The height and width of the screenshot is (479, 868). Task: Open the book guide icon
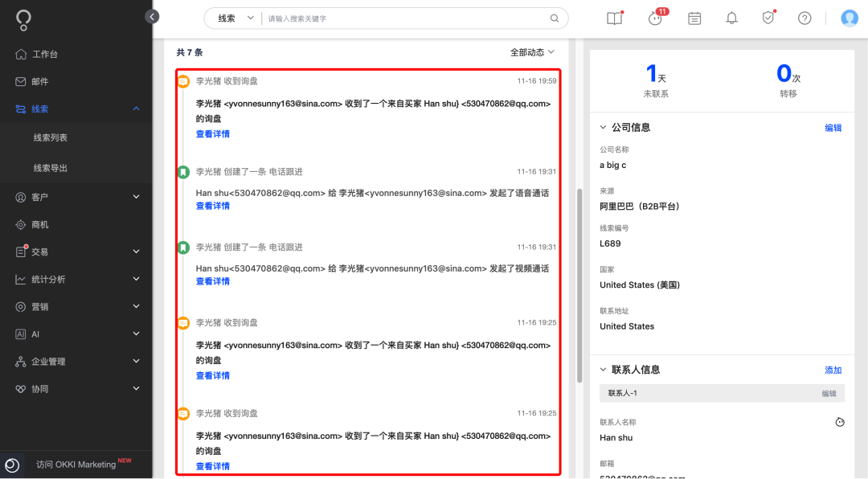coord(615,18)
